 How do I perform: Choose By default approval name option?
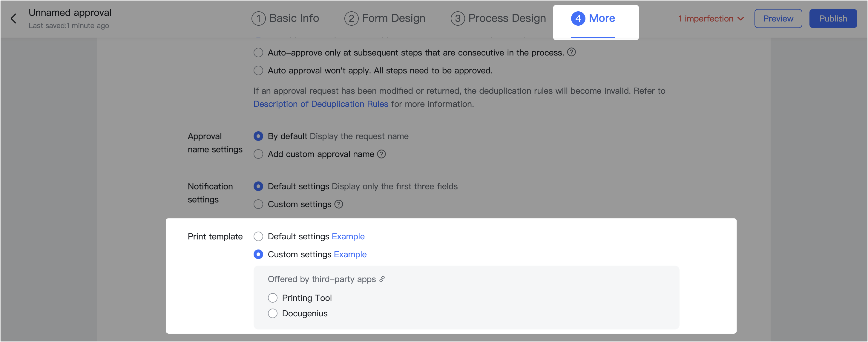258,136
